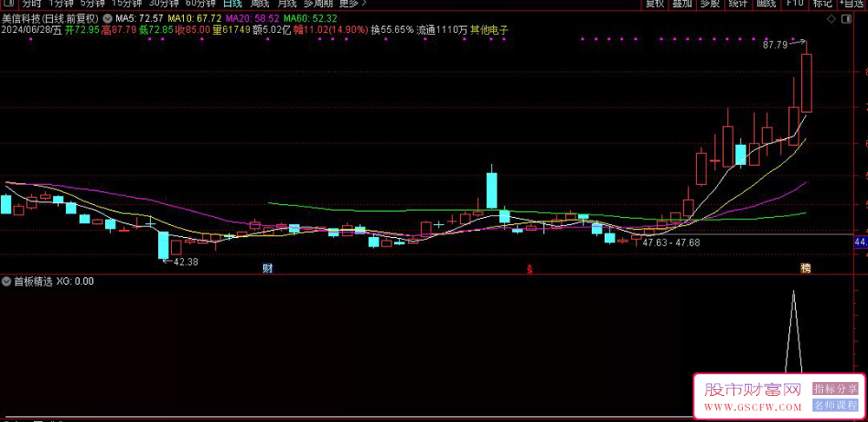This screenshot has height=422, width=868.
Task: Toggle the side panel layout icon
Action: tap(845, 20)
